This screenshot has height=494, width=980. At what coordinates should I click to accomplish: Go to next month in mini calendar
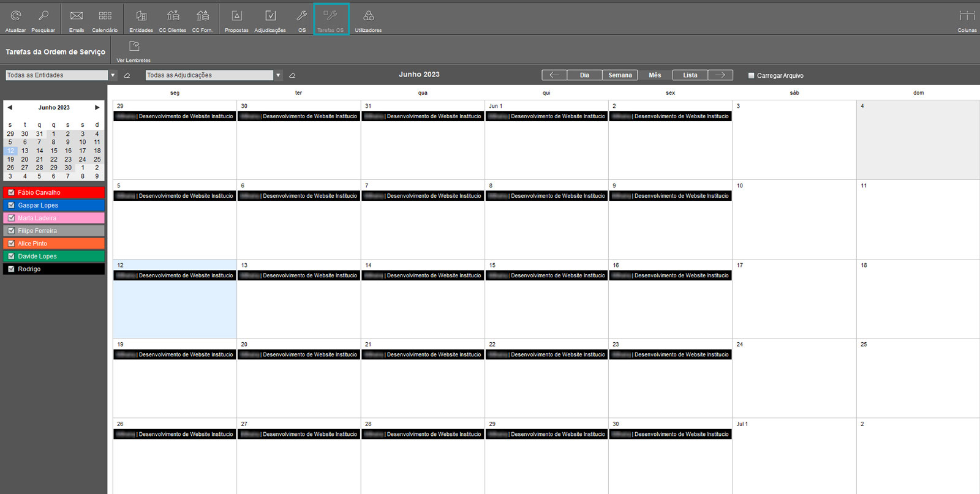coord(97,108)
